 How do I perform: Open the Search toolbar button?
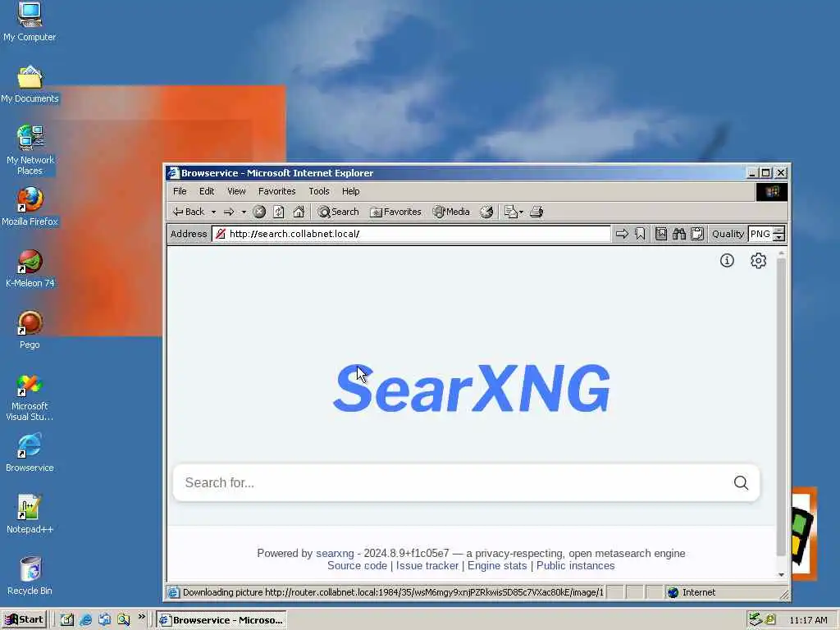[x=338, y=212]
